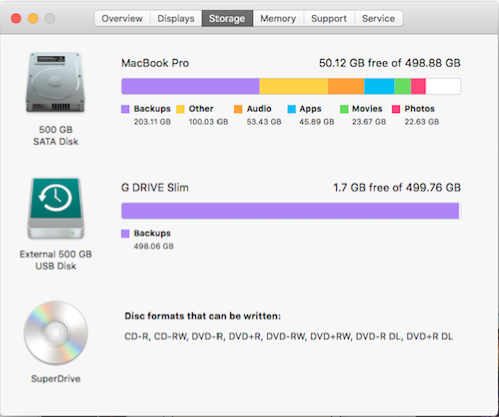
Task: Click the 'Audio' legend label
Action: pos(259,109)
